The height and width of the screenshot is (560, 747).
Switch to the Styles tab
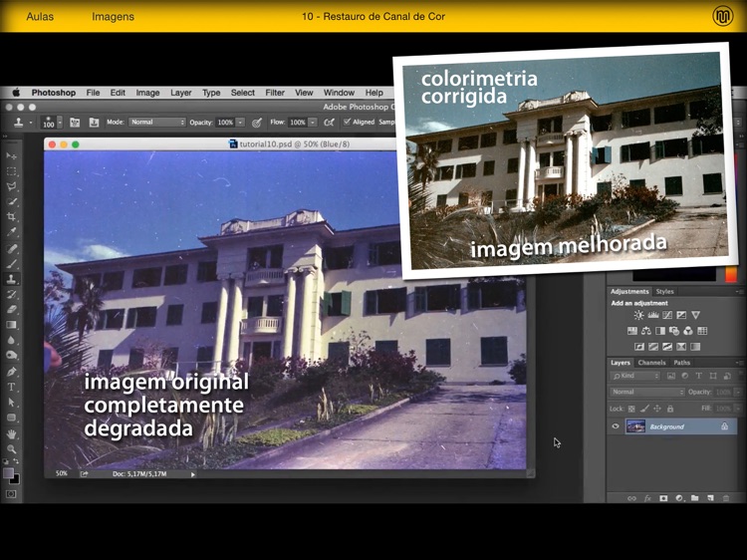coord(664,291)
